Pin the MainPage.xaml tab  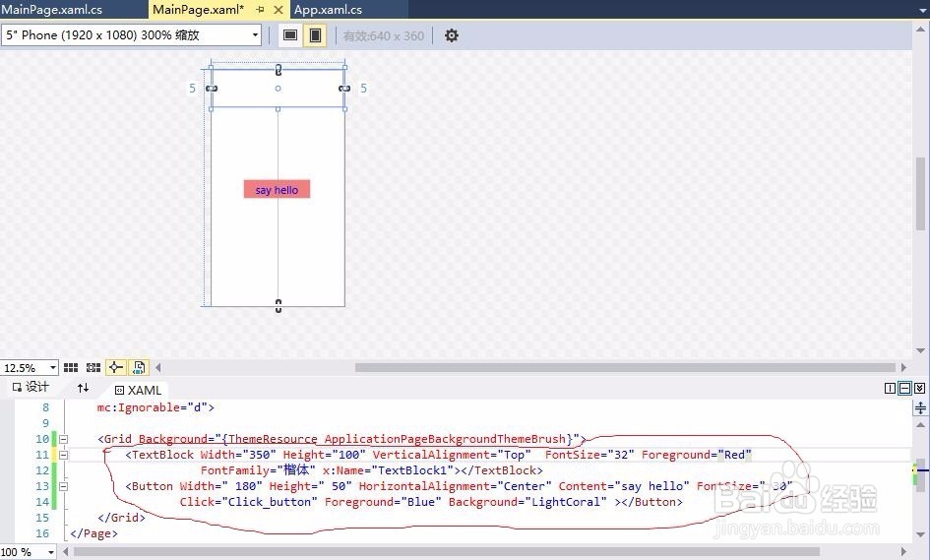pyautogui.click(x=260, y=10)
